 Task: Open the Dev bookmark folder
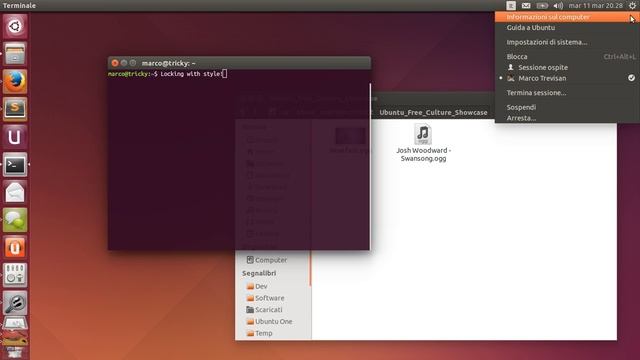[257, 287]
